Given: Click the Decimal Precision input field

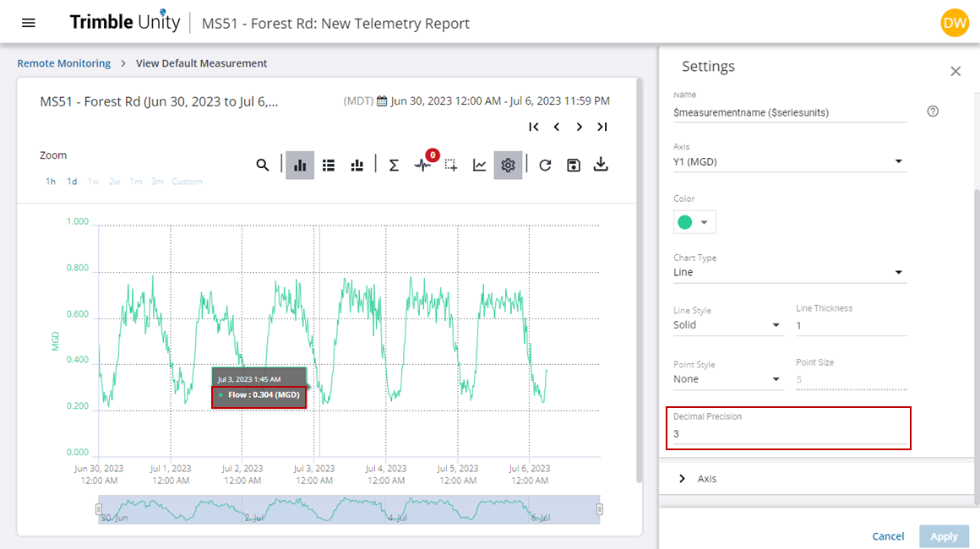Looking at the screenshot, I should [x=789, y=434].
